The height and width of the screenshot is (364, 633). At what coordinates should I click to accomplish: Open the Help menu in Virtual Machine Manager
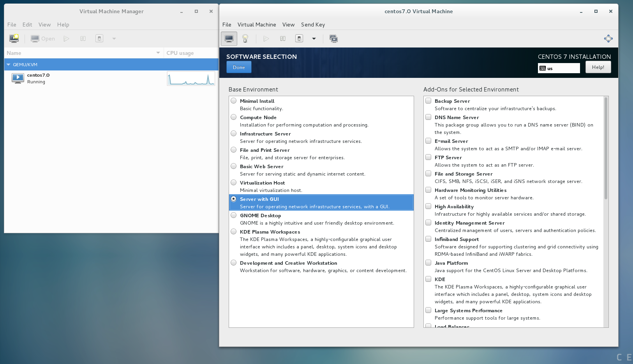(63, 25)
